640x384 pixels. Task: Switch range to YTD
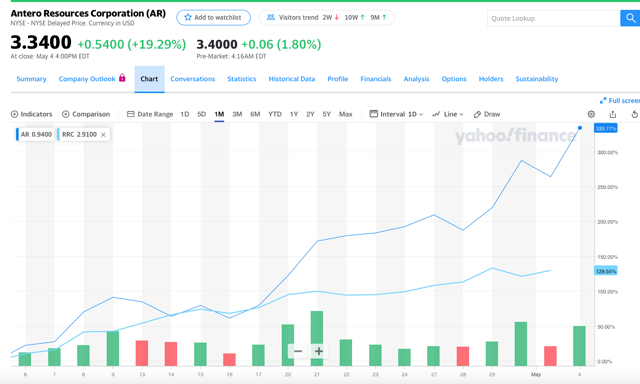275,114
